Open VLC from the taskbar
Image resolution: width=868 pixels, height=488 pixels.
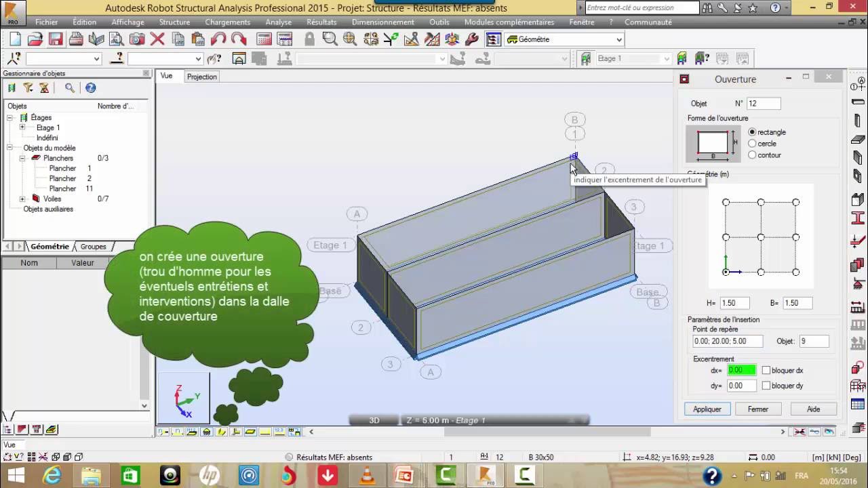pos(368,476)
